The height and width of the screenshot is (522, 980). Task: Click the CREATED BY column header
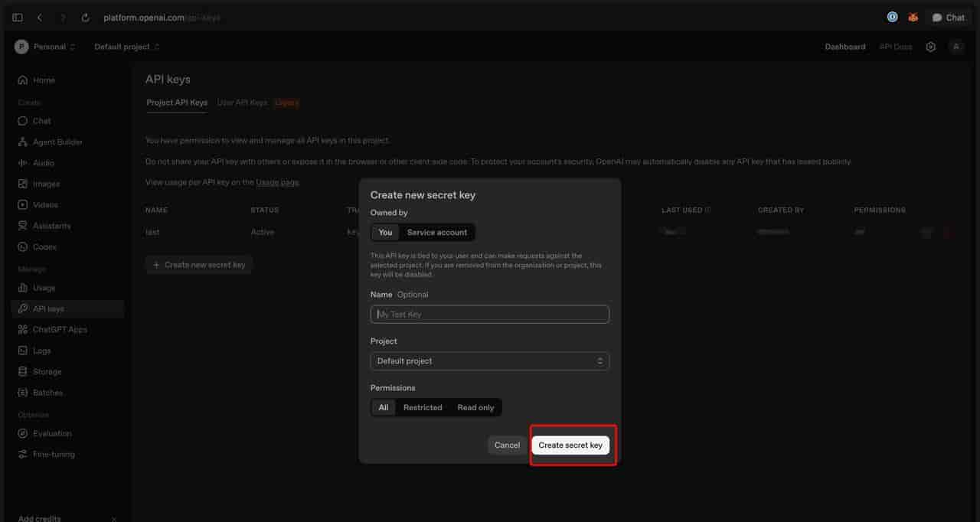point(781,210)
